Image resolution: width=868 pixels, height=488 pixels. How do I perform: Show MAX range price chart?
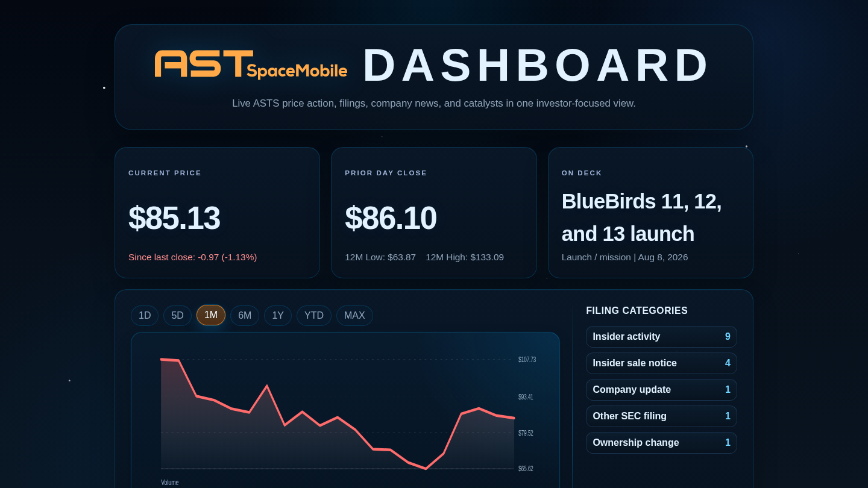354,316
